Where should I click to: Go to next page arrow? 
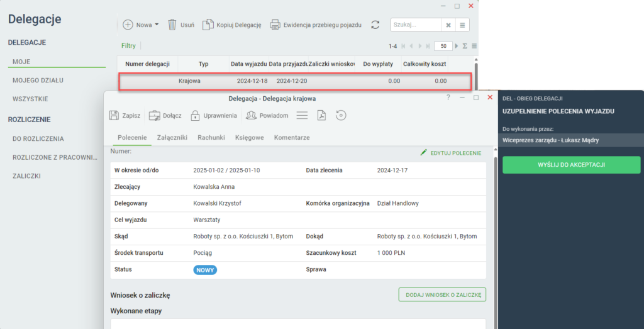(x=419, y=46)
